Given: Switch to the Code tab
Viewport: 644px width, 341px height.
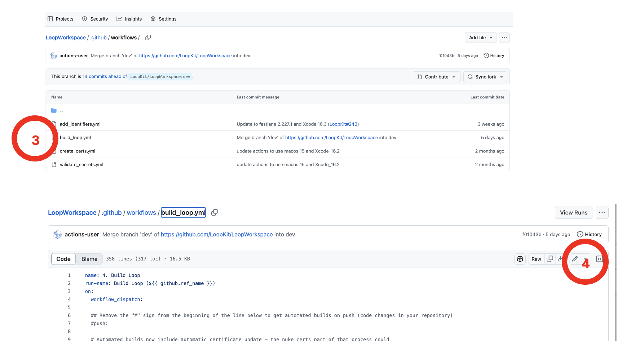Looking at the screenshot, I should click(63, 259).
